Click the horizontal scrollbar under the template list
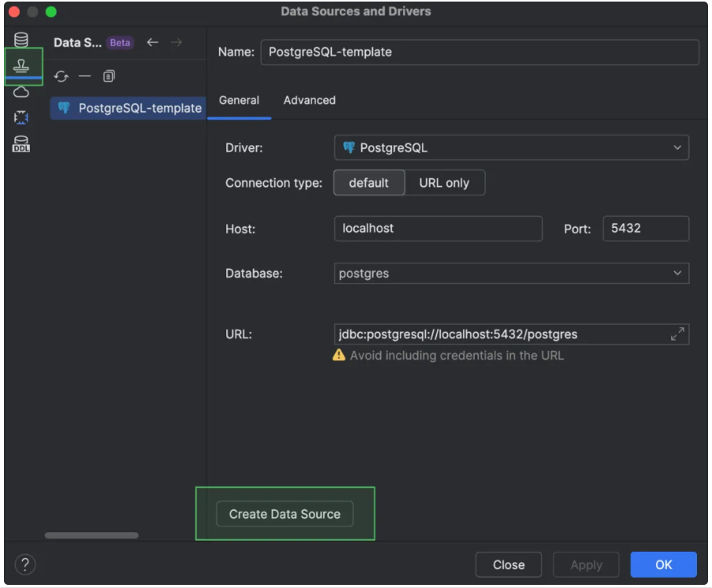 point(91,535)
